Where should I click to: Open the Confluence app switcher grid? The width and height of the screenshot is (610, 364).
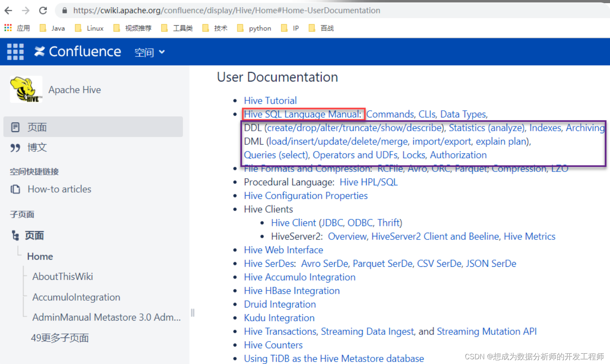15,52
